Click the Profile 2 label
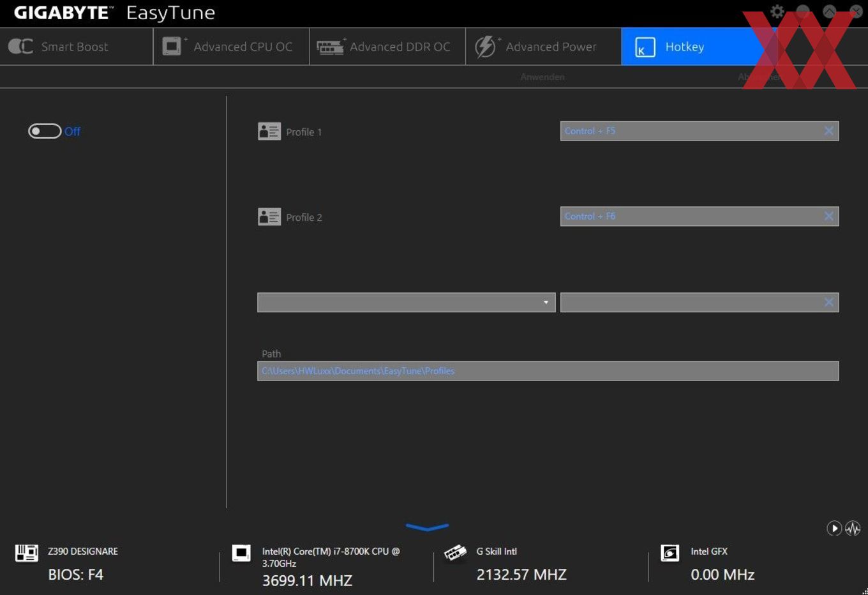The height and width of the screenshot is (595, 868). [304, 218]
